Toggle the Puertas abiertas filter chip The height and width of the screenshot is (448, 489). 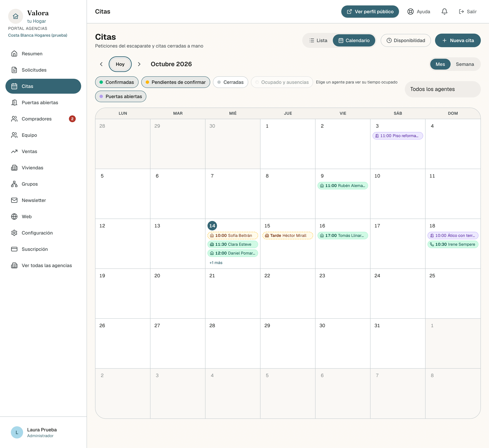point(121,97)
